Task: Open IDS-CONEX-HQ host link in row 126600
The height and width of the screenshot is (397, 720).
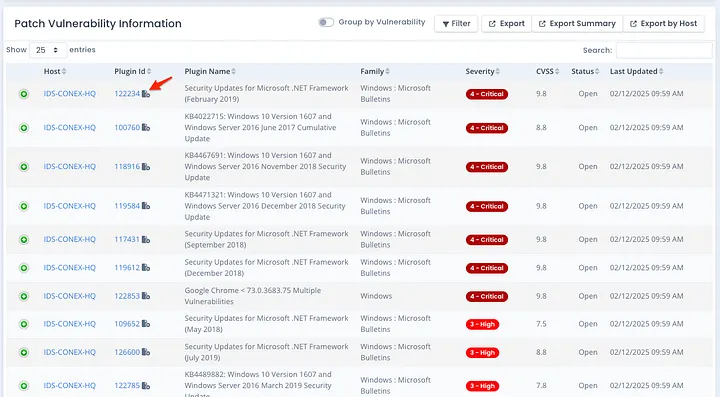Action: (70, 352)
